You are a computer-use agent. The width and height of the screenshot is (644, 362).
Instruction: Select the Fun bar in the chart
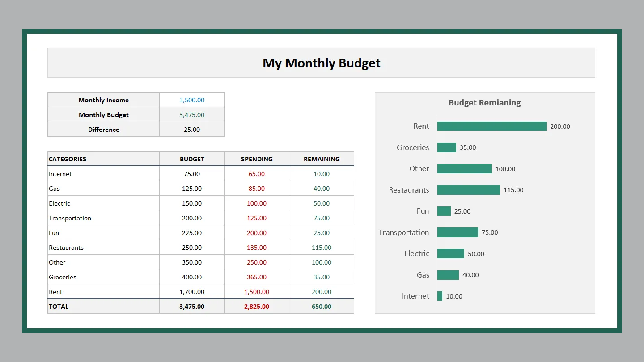point(444,211)
